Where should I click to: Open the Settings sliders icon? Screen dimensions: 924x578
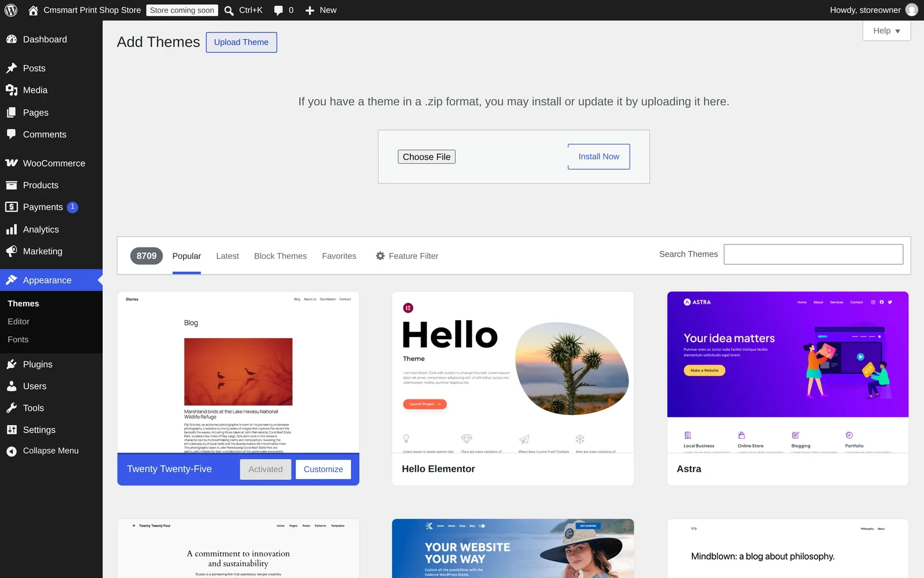pos(12,430)
